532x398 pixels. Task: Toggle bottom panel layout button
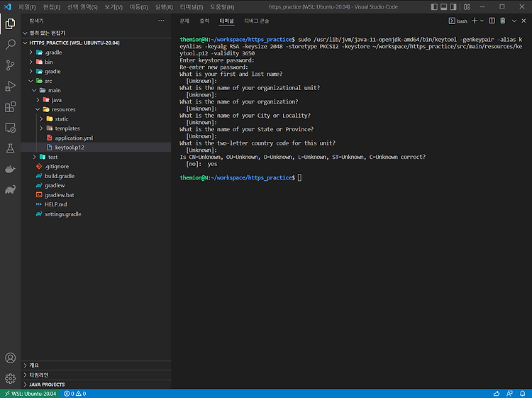(x=444, y=7)
